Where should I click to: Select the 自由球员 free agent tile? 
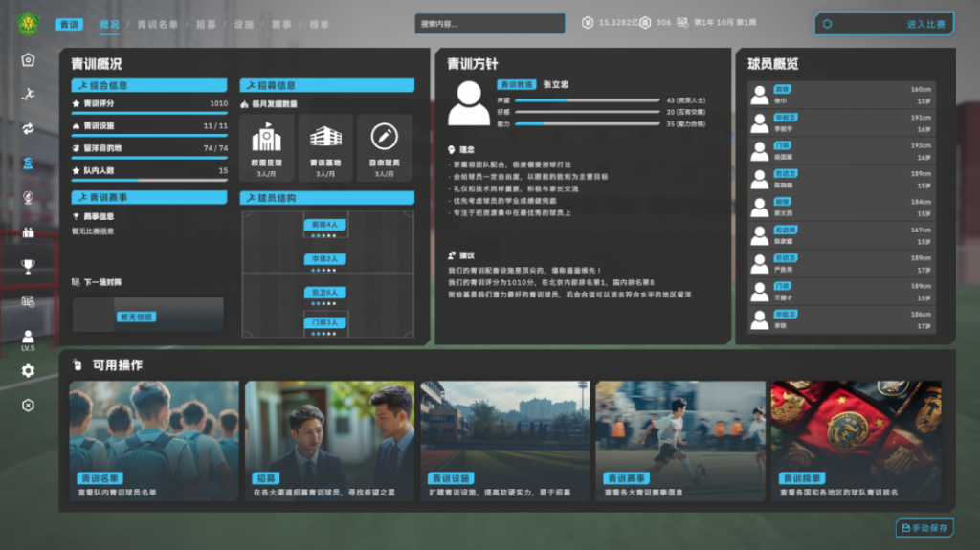385,148
